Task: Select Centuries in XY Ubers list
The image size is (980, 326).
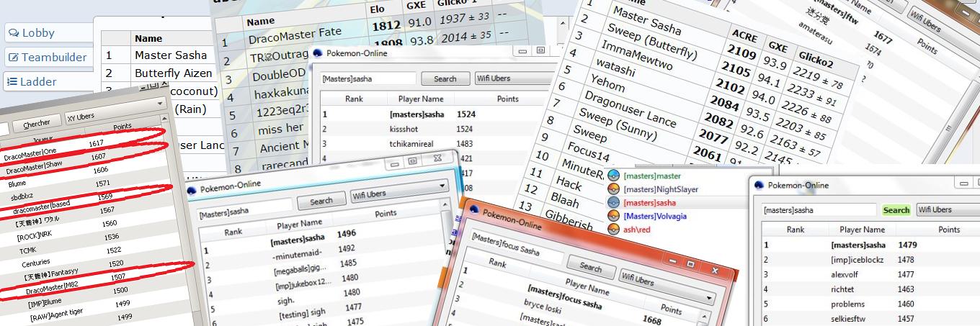Action: pyautogui.click(x=36, y=263)
